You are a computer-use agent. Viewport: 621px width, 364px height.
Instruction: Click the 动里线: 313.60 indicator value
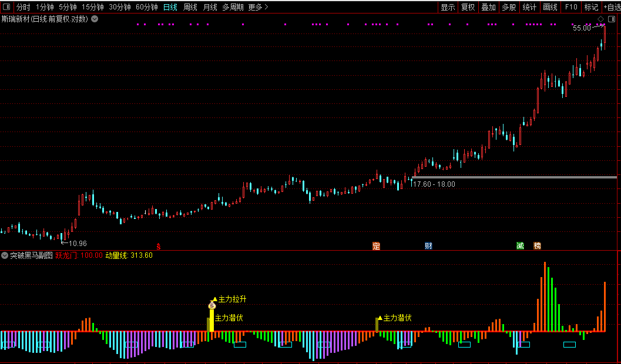[129, 255]
